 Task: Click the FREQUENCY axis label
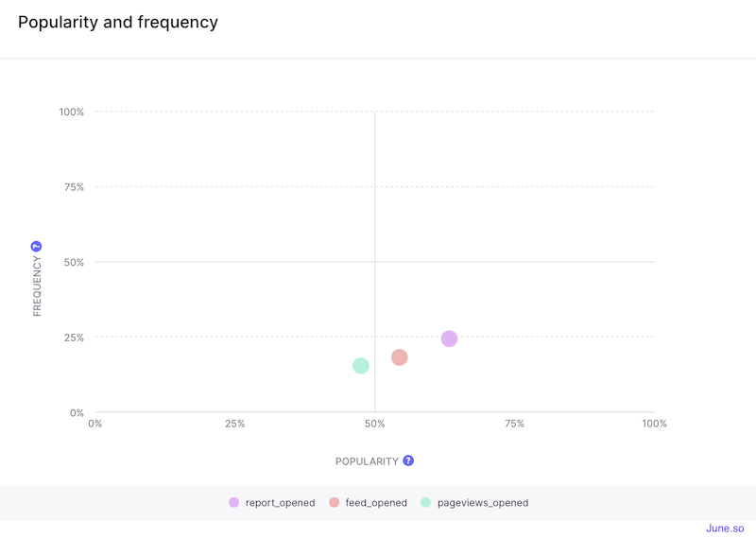pyautogui.click(x=37, y=286)
